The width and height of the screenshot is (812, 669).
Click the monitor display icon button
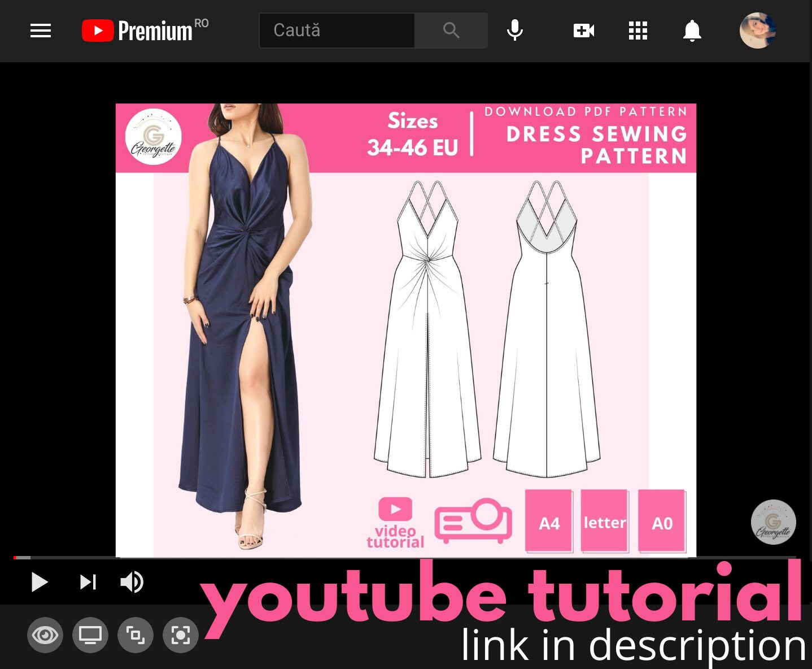coord(90,636)
